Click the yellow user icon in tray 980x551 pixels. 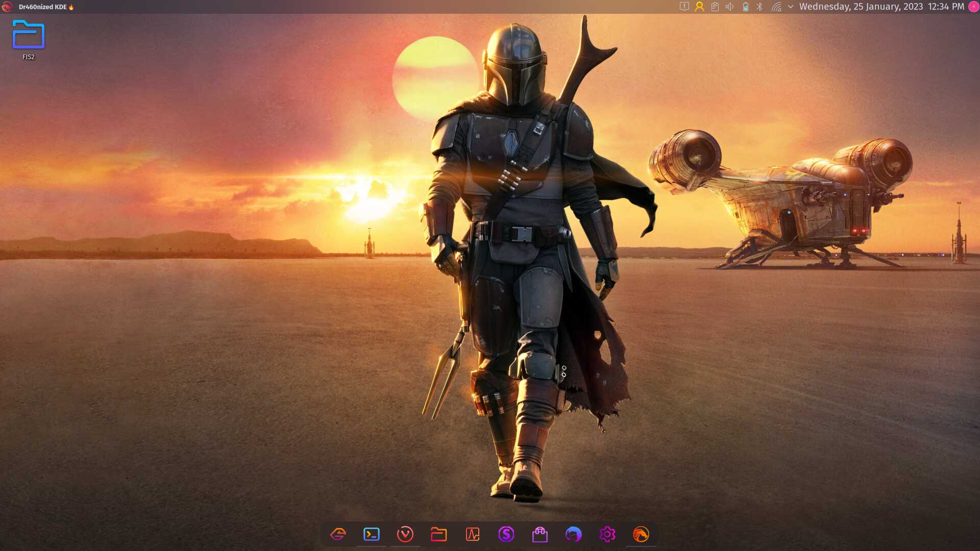(x=700, y=7)
